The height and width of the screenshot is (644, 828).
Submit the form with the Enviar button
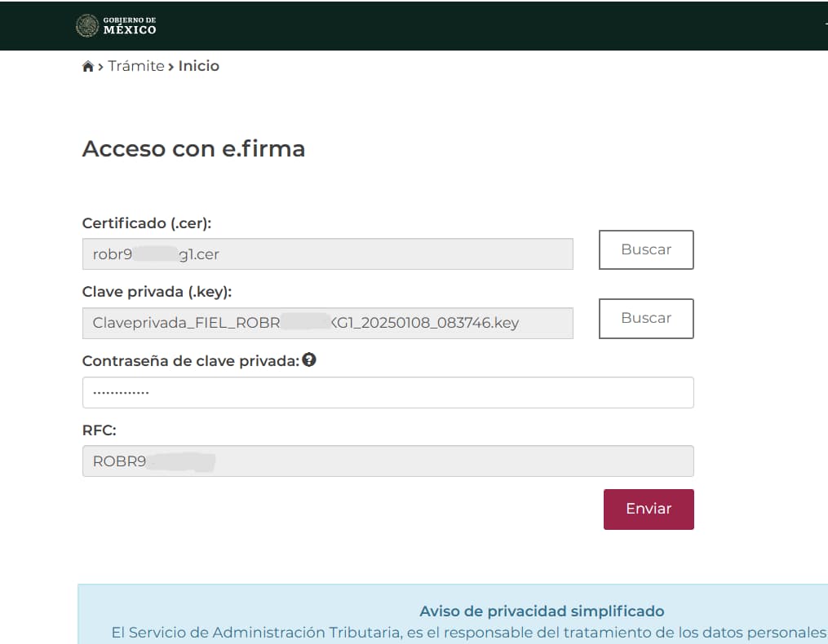tap(649, 509)
